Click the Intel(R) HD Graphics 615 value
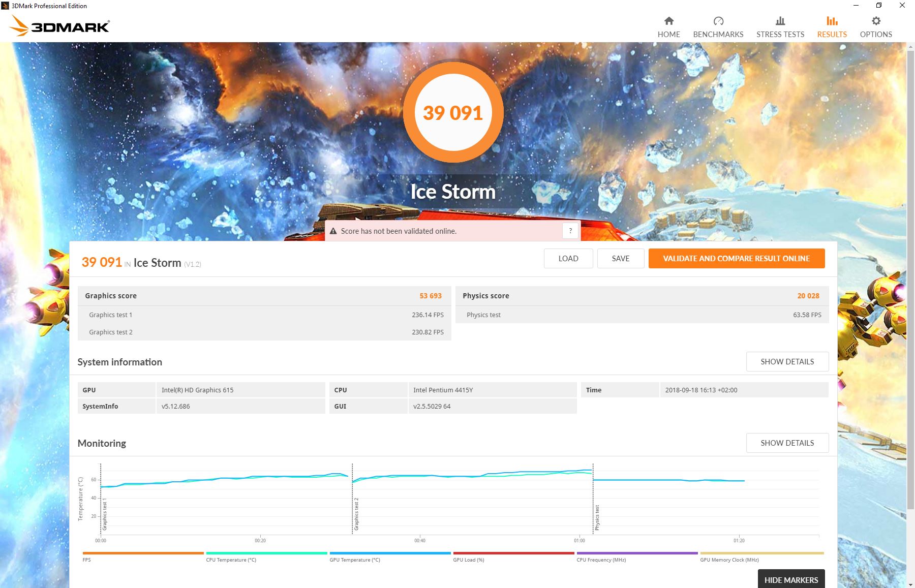Image resolution: width=915 pixels, height=588 pixels. click(x=197, y=390)
